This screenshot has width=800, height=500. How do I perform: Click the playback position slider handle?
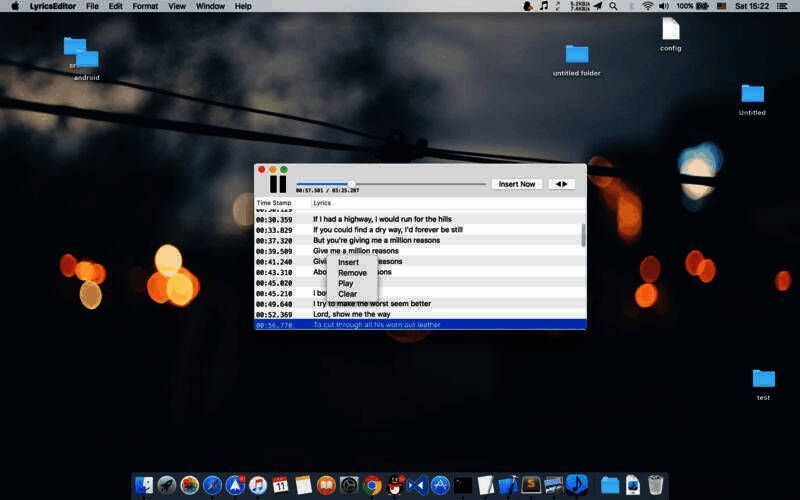point(351,184)
